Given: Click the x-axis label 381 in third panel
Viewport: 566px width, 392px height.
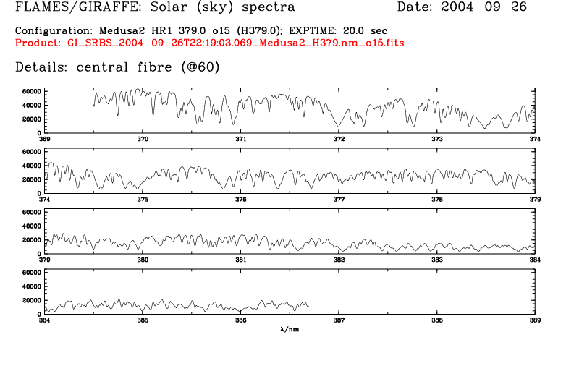Looking at the screenshot, I should (x=241, y=260).
